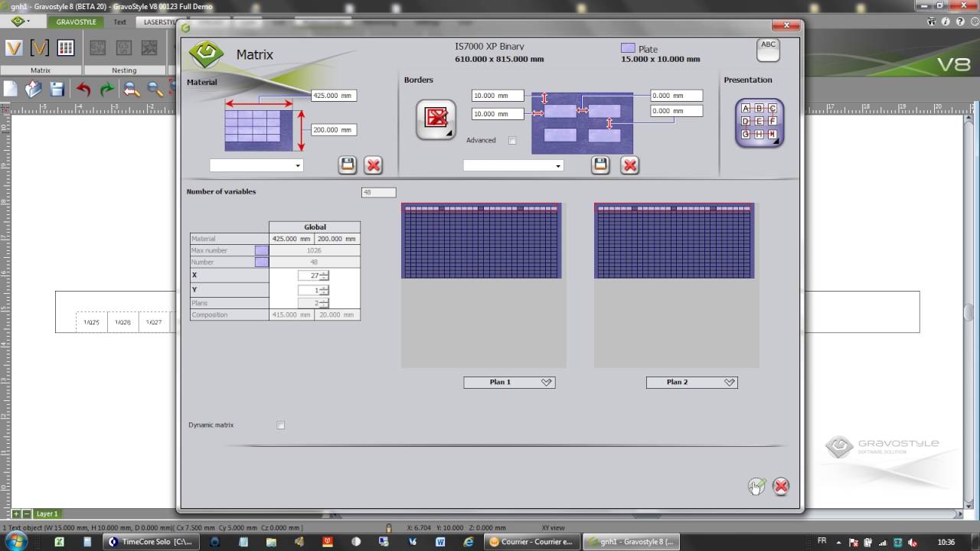Open the Presentation order A-B-C grid button
This screenshot has height=551, width=980.
[x=759, y=122]
